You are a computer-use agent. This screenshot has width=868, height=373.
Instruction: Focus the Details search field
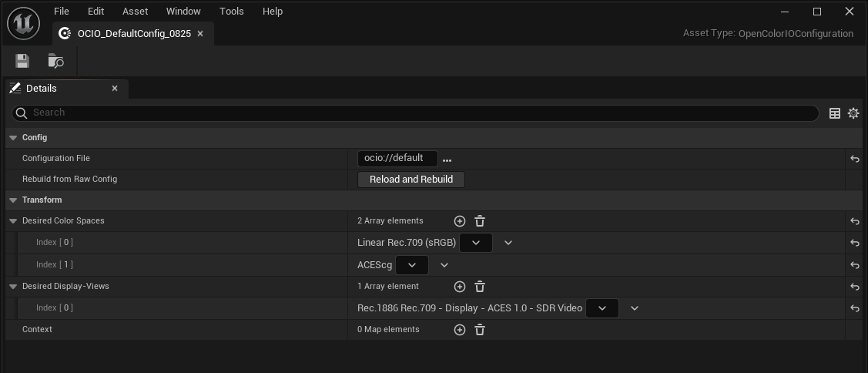pos(415,113)
